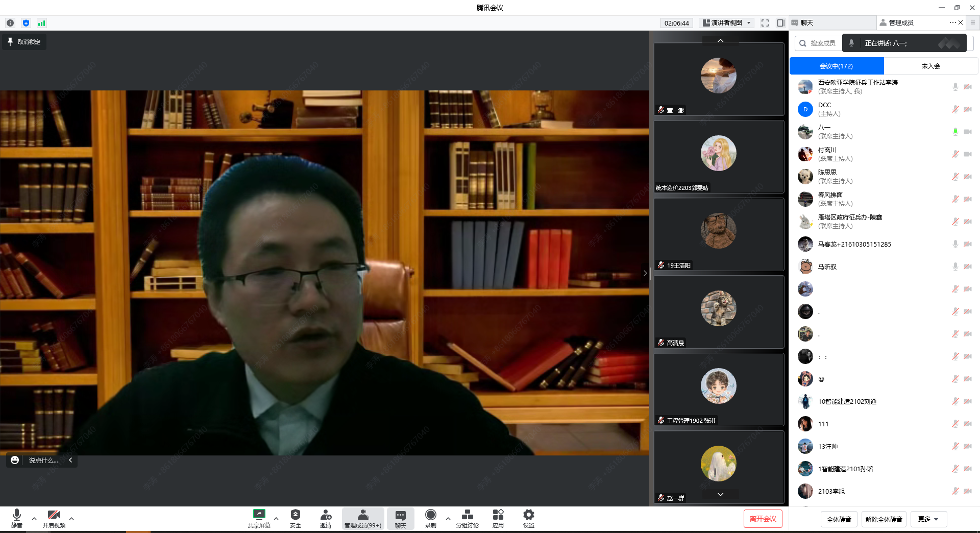Turn on my video camera
The width and height of the screenshot is (980, 533).
tap(54, 515)
